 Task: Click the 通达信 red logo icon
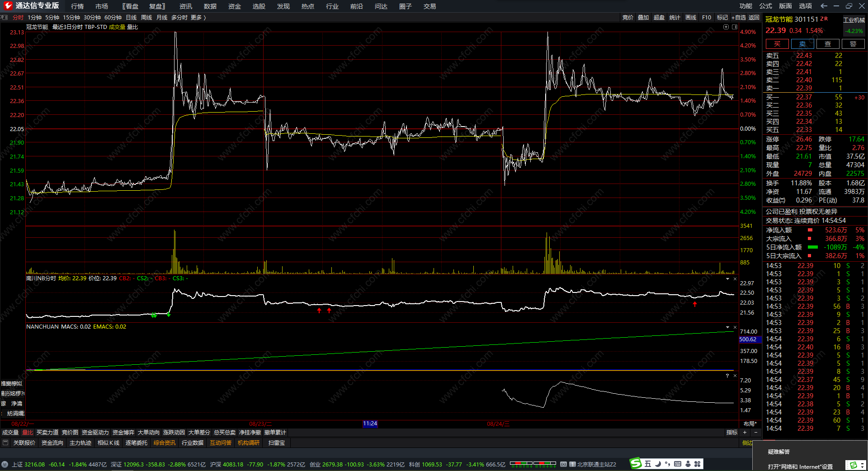coord(8,6)
